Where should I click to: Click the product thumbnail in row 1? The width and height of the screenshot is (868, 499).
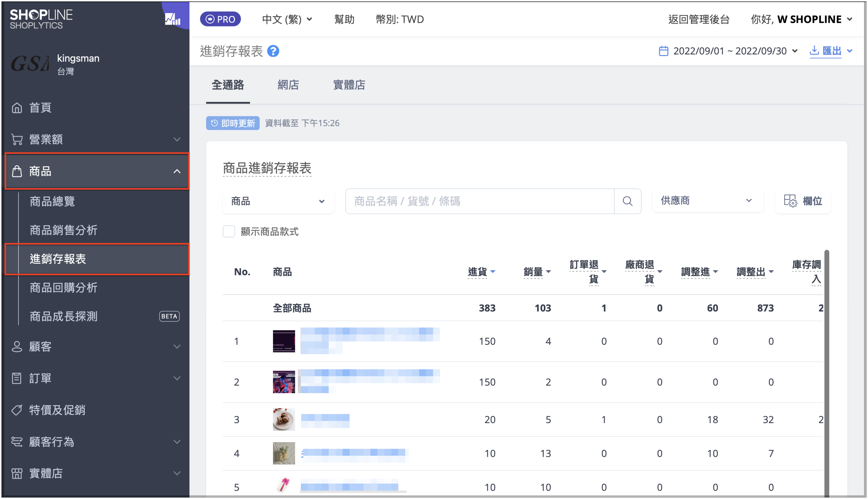click(x=284, y=341)
